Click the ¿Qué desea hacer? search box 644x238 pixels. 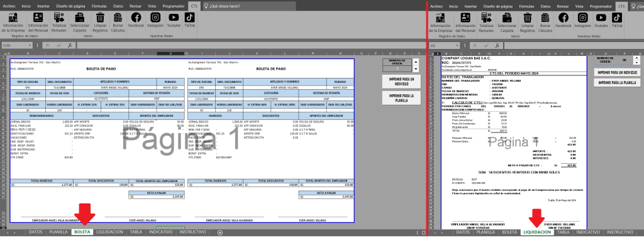coord(249,6)
